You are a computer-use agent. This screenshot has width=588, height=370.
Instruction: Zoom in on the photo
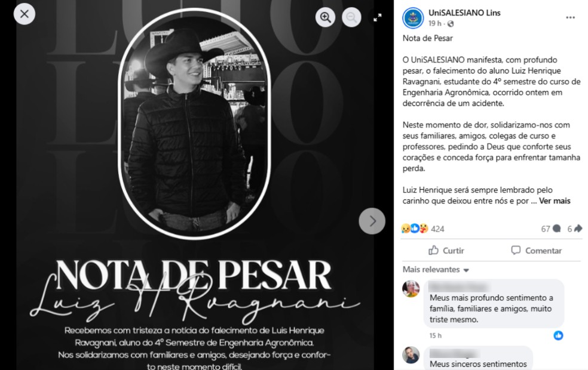(x=325, y=17)
